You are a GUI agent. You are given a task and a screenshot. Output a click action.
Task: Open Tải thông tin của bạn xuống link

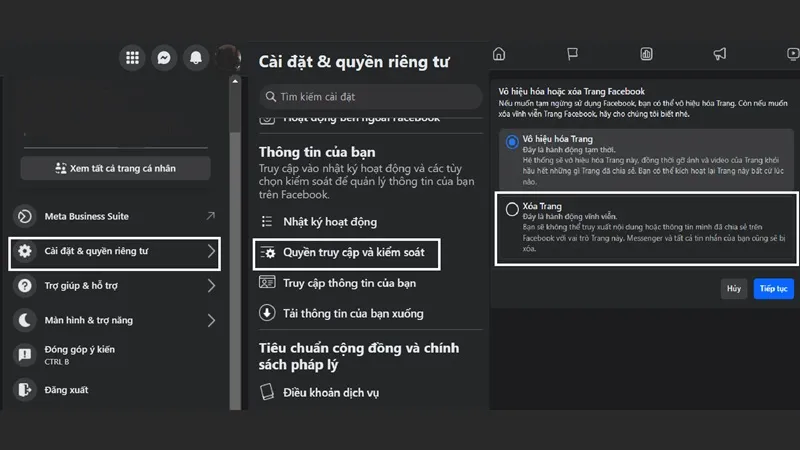pos(353,314)
